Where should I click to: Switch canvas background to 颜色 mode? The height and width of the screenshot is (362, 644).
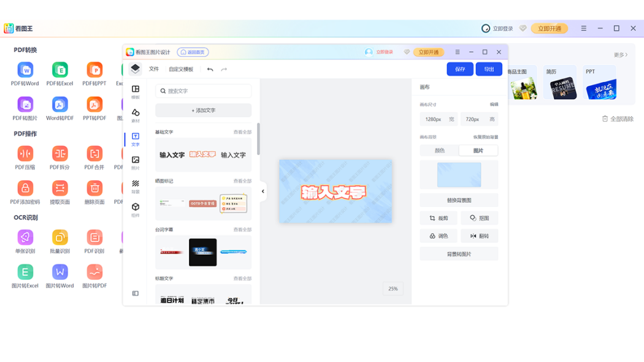[440, 151]
